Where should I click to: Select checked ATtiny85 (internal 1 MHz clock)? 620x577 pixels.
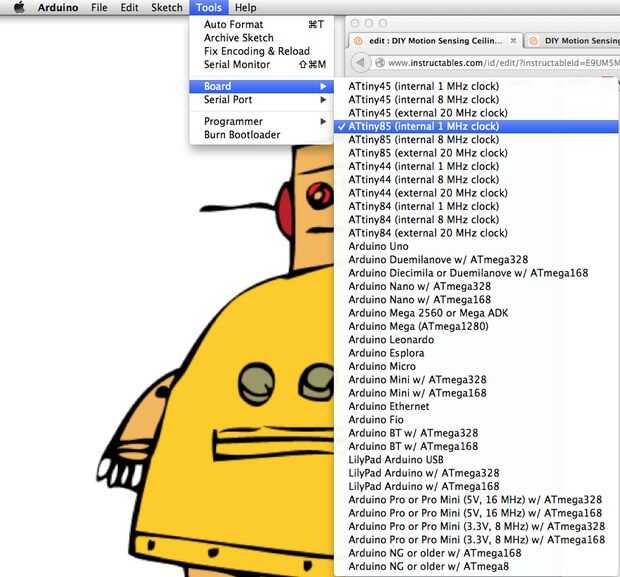[x=476, y=127]
